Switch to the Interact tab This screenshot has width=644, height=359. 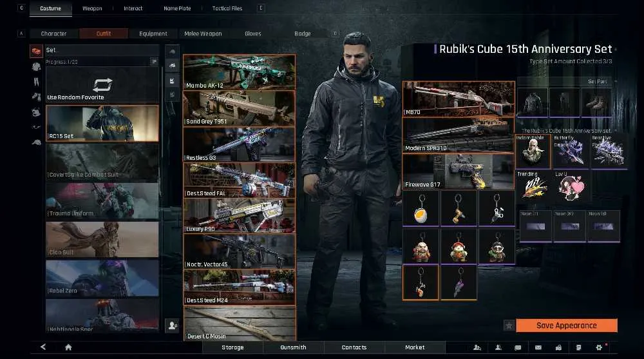tap(133, 8)
